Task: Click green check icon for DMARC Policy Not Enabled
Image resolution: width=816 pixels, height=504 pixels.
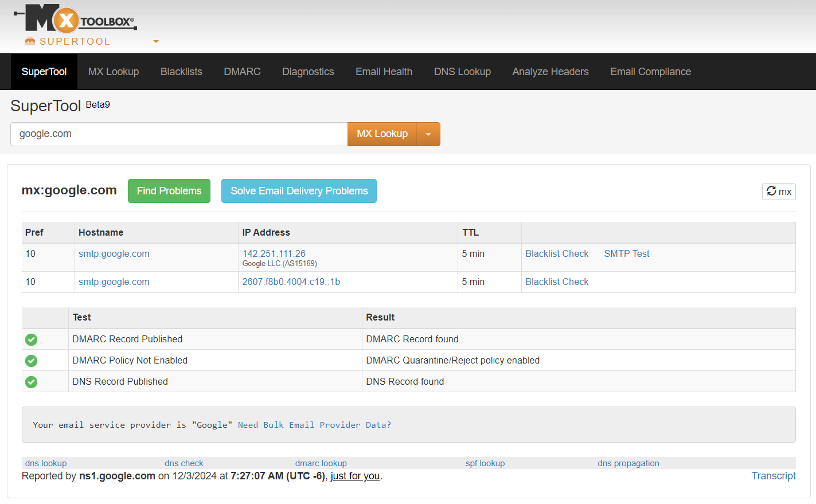Action: (32, 361)
